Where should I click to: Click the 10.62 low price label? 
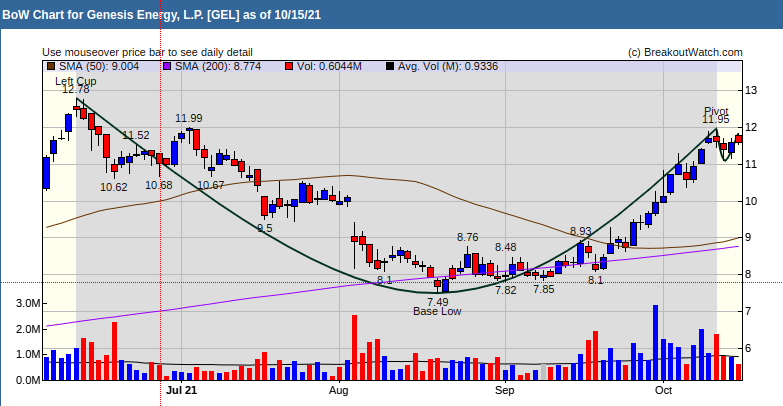click(x=114, y=187)
